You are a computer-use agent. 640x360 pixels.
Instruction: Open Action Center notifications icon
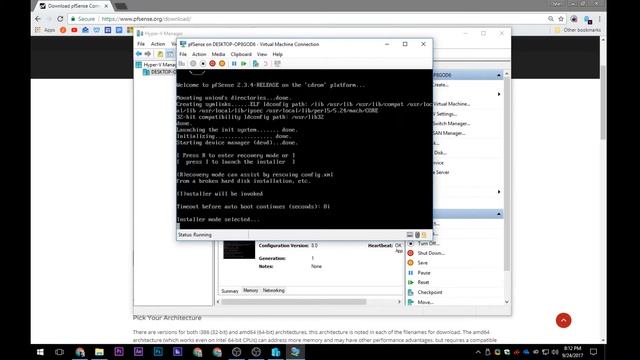(593, 352)
